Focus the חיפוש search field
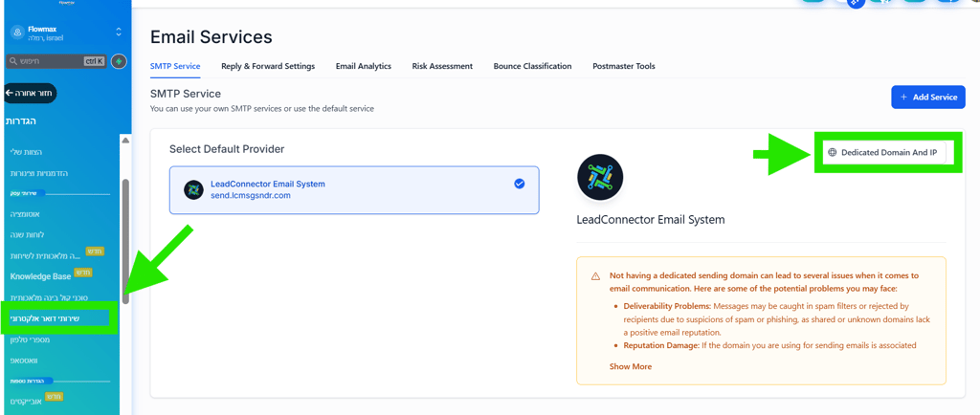The image size is (980, 415). (56, 61)
